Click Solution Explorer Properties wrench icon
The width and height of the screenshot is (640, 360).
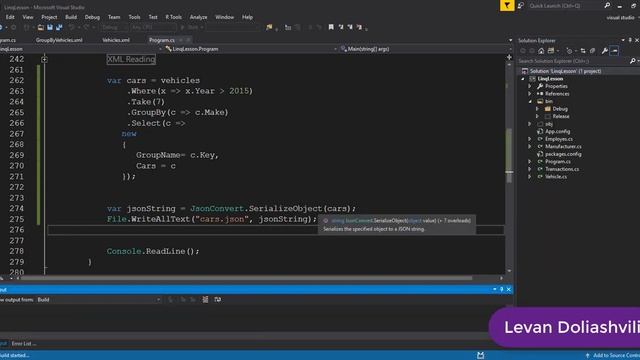(x=604, y=51)
